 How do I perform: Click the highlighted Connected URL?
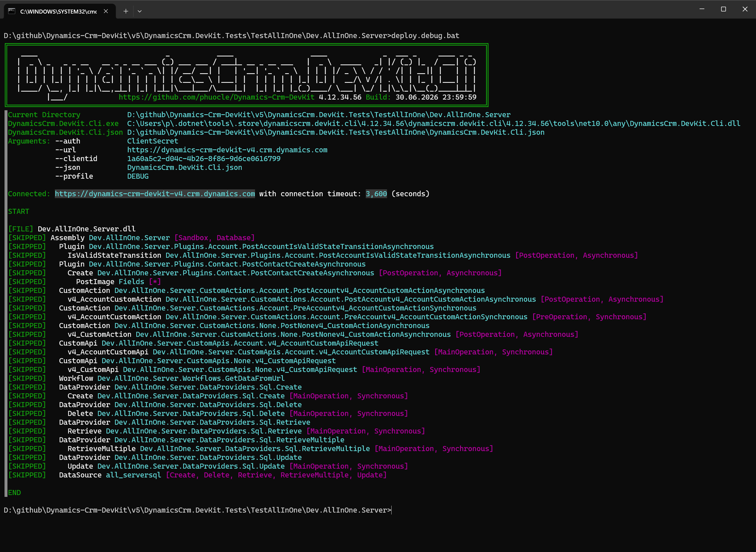(155, 194)
